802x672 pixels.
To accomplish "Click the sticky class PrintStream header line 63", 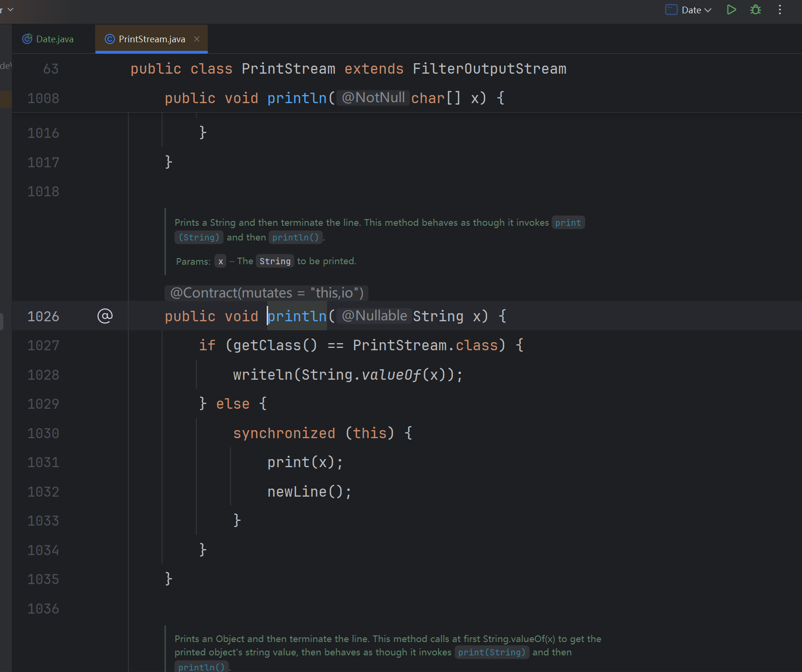I will pos(407,69).
